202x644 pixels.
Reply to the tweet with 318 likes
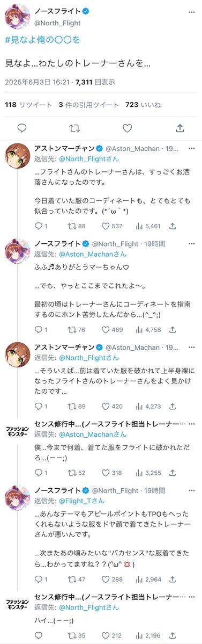pos(38,473)
